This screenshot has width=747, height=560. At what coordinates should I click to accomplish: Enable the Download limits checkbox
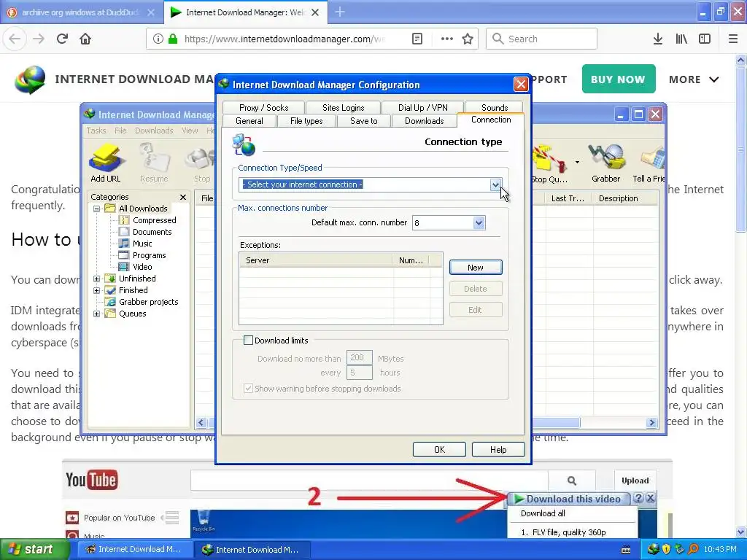tap(248, 341)
